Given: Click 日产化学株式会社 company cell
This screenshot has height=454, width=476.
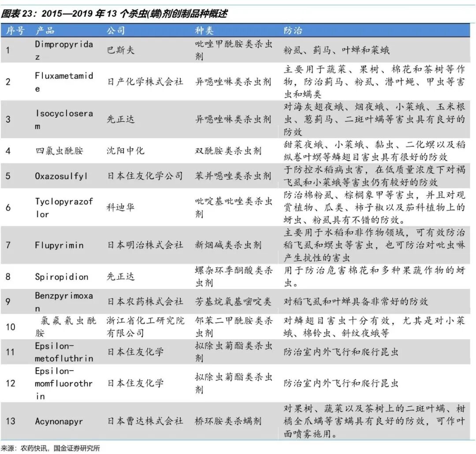Looking at the screenshot, I should 145,82.
